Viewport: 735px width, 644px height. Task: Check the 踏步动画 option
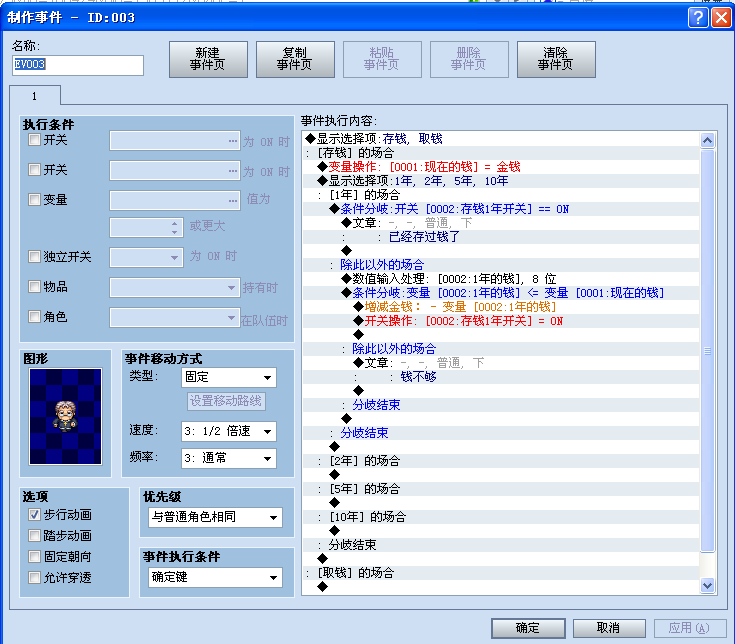tap(34, 535)
